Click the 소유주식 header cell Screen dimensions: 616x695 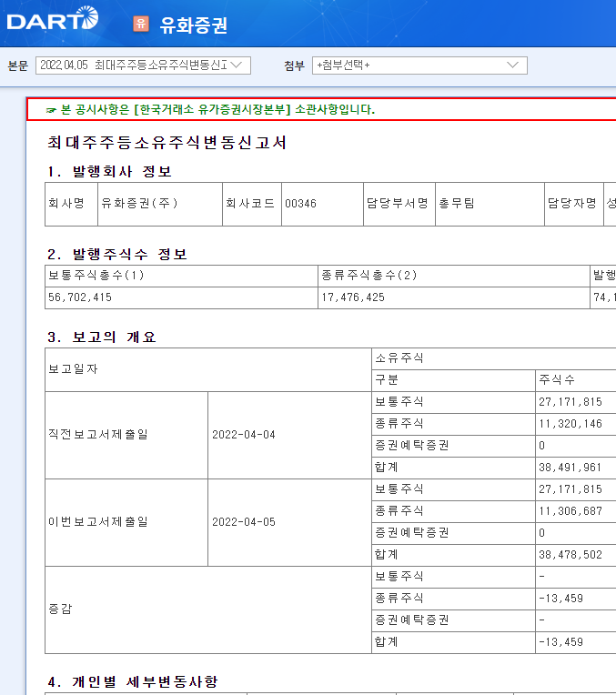click(493, 358)
